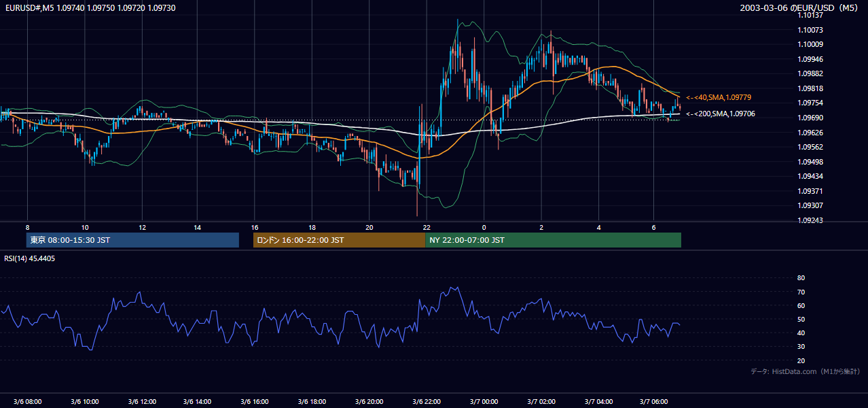This screenshot has height=408, width=868.
Task: Click the RSI level 50 label
Action: point(801,320)
